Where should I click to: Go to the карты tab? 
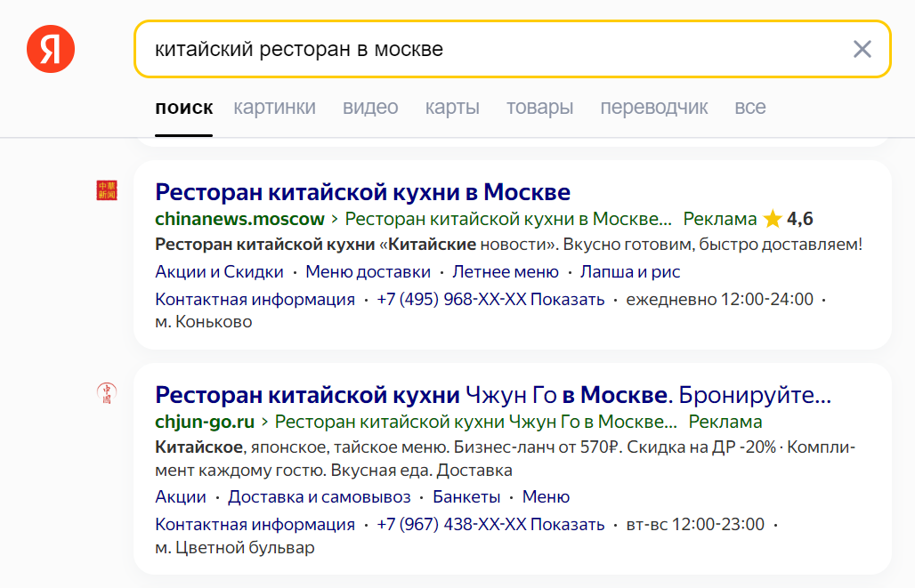(452, 108)
